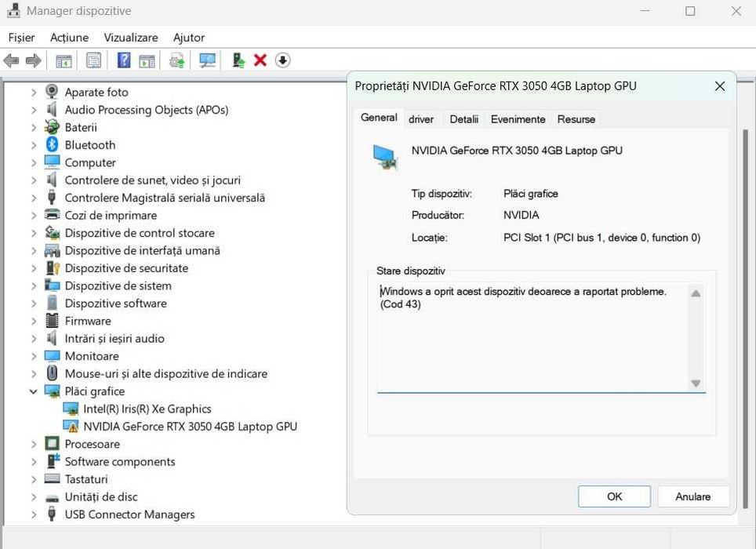
Task: Click the device status scroll down arrow
Action: [696, 384]
